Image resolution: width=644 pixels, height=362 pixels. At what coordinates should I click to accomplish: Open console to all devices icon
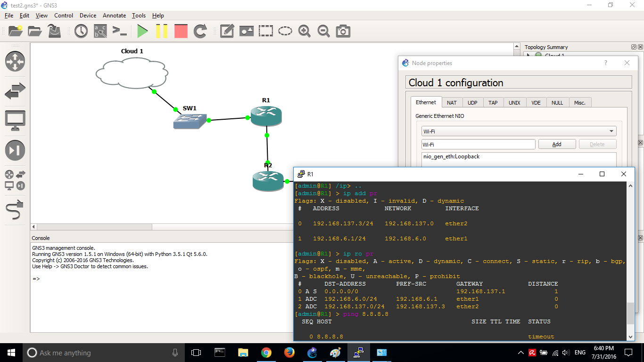[x=120, y=31]
